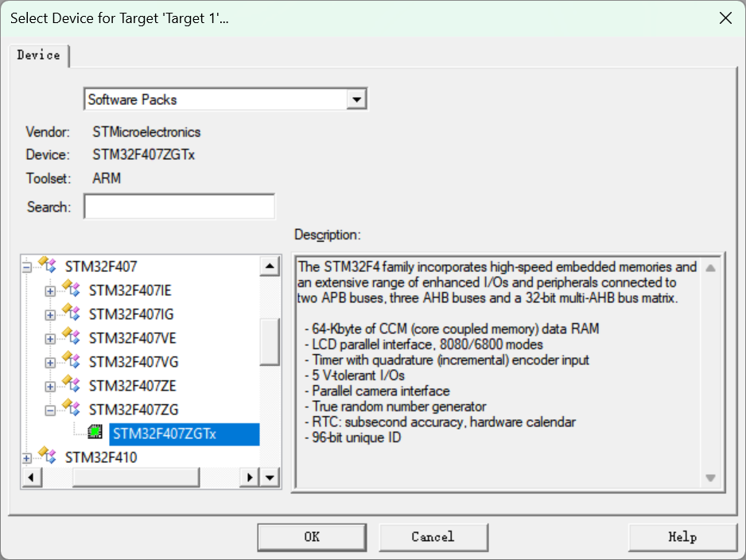Image resolution: width=746 pixels, height=560 pixels.
Task: Open the Software Packs dropdown
Action: pyautogui.click(x=357, y=99)
